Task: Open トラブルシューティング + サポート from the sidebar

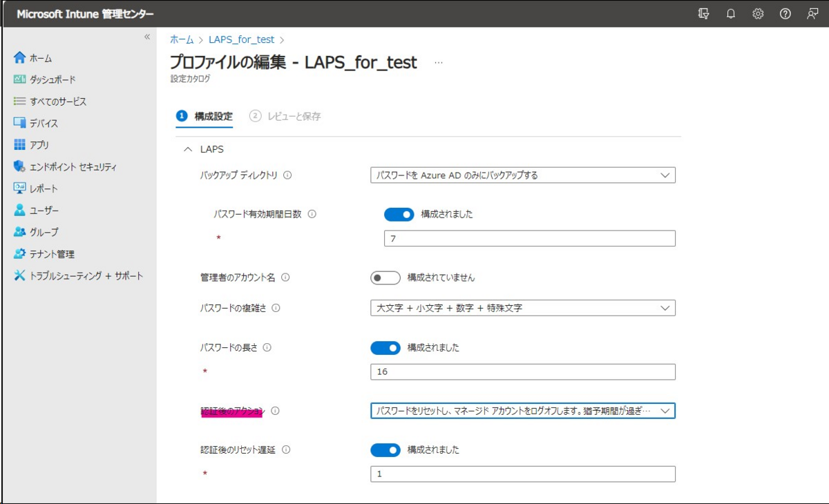Action: click(86, 275)
